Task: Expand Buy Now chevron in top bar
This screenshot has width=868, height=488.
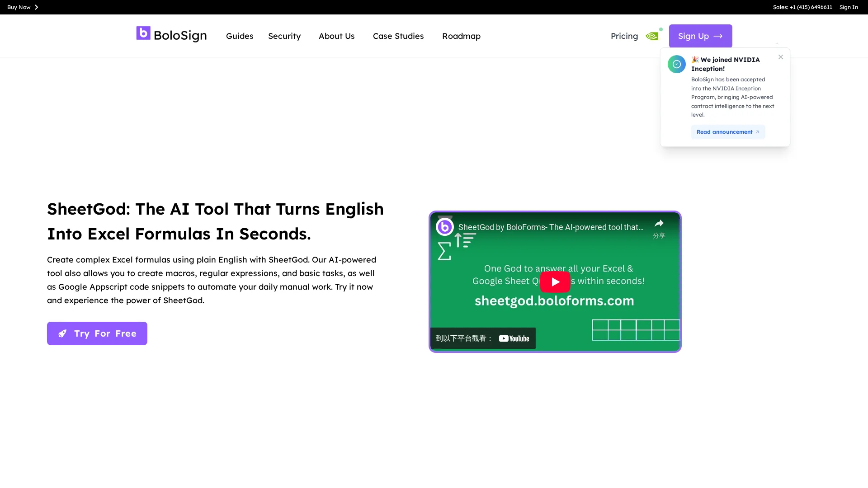Action: coord(37,7)
